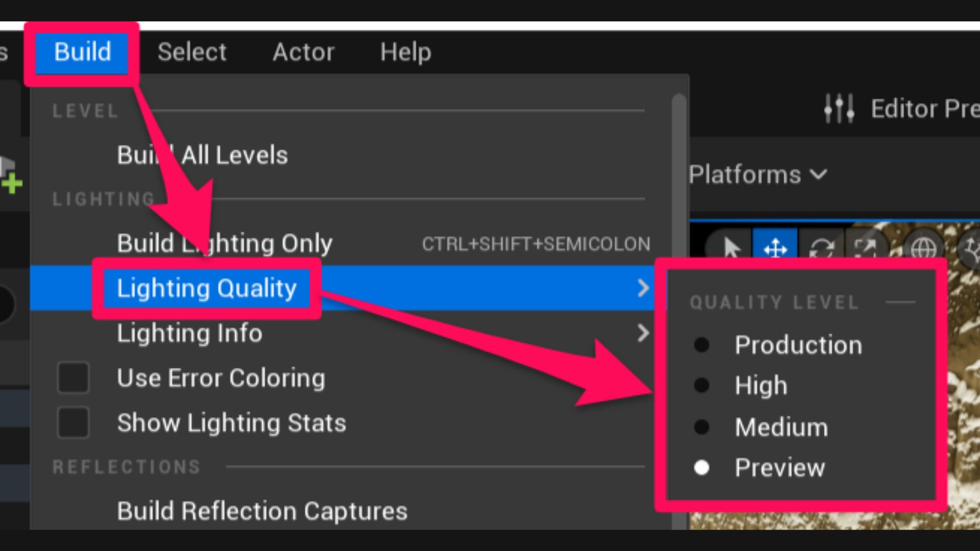Viewport: 980px width, 551px height.
Task: Enable the Use Error Coloring checkbox
Action: click(x=73, y=378)
